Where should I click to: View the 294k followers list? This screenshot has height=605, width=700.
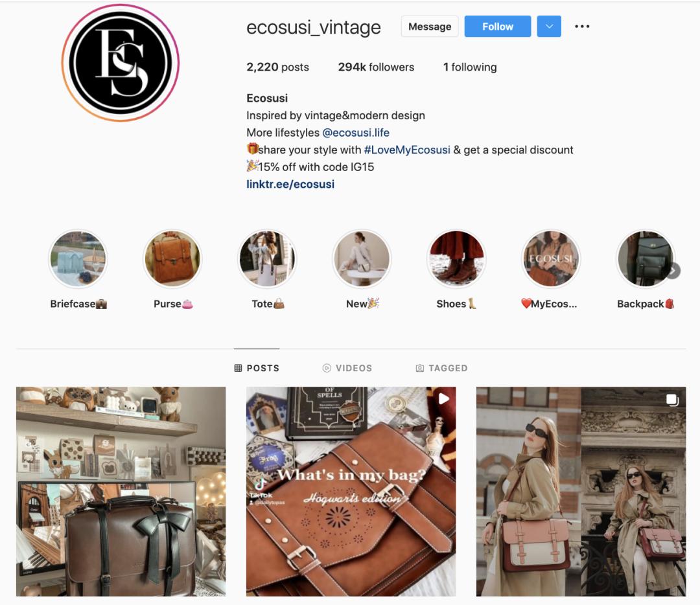tap(376, 67)
